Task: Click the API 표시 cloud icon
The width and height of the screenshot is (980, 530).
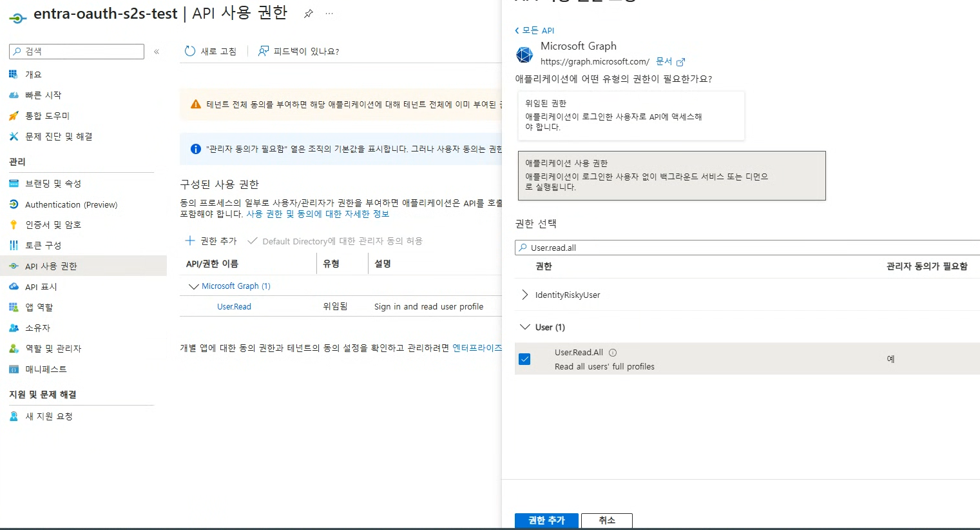Action: pos(14,286)
